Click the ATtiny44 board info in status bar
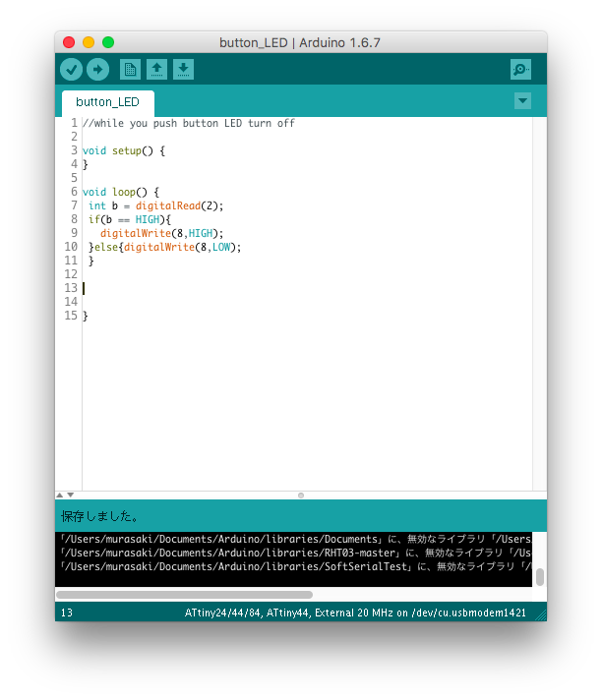 click(355, 612)
